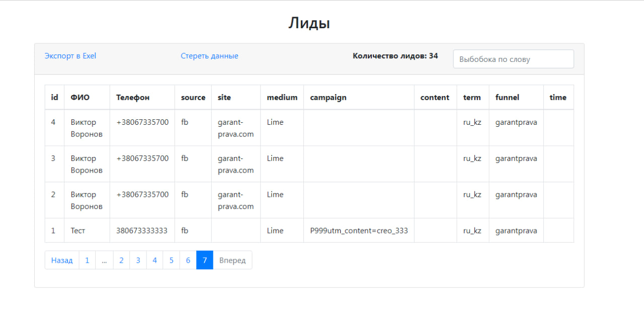Click the id column header
This screenshot has height=310, width=644.
click(x=54, y=98)
